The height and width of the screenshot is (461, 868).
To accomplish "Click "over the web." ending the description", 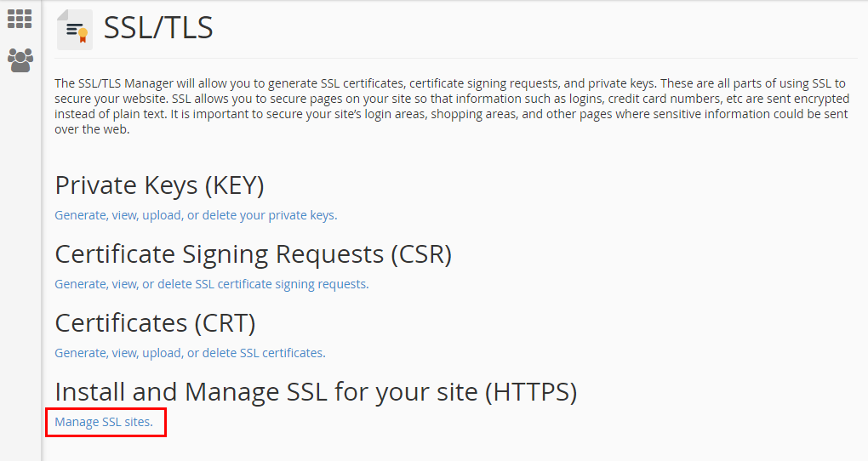I will (x=92, y=129).
